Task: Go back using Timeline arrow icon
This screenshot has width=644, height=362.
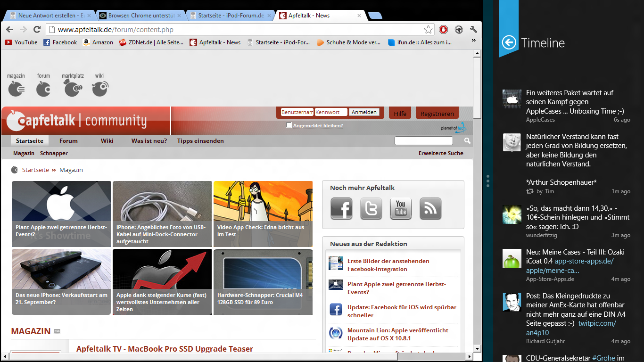Action: pyautogui.click(x=509, y=42)
